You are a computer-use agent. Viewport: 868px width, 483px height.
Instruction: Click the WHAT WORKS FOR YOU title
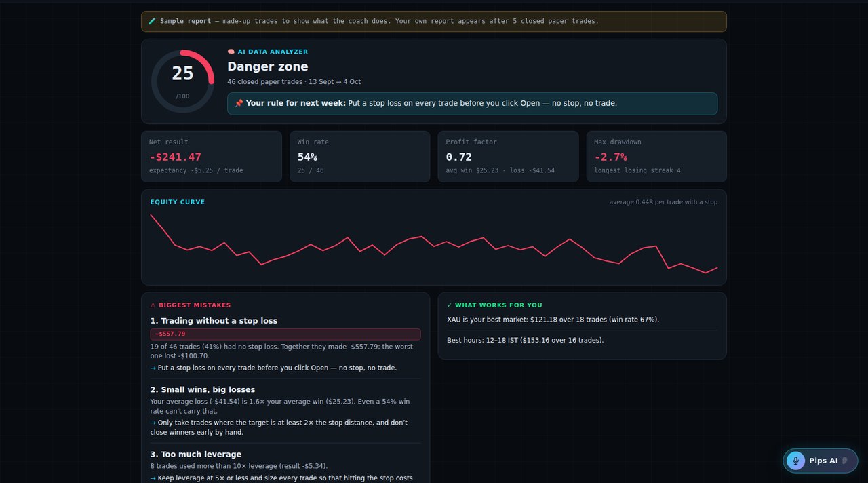[498, 305]
